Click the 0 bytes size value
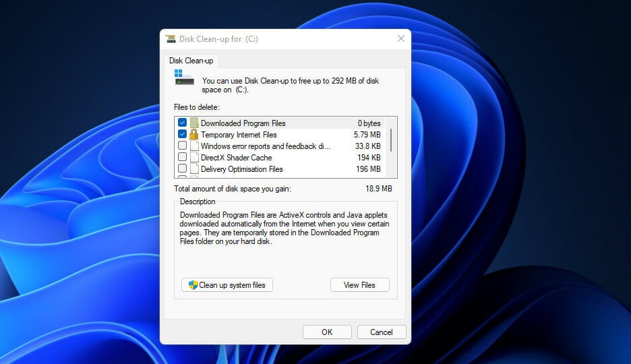The width and height of the screenshot is (631, 364). click(x=369, y=123)
